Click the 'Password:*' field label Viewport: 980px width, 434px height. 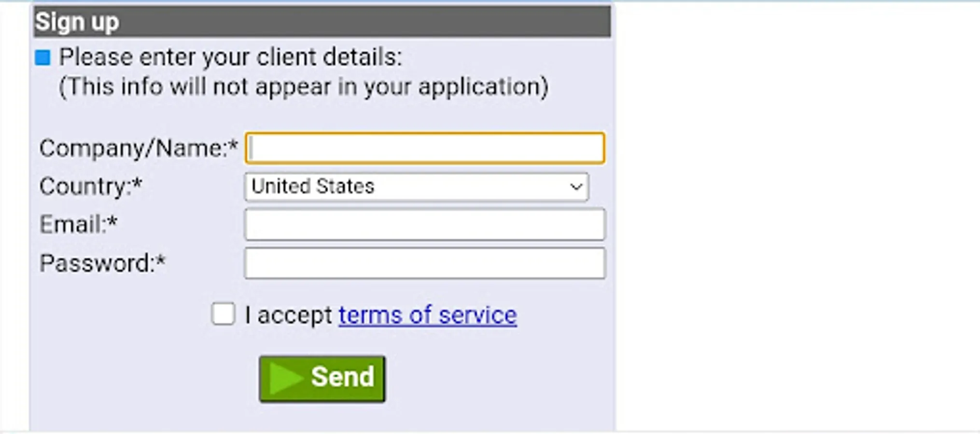pyautogui.click(x=102, y=263)
